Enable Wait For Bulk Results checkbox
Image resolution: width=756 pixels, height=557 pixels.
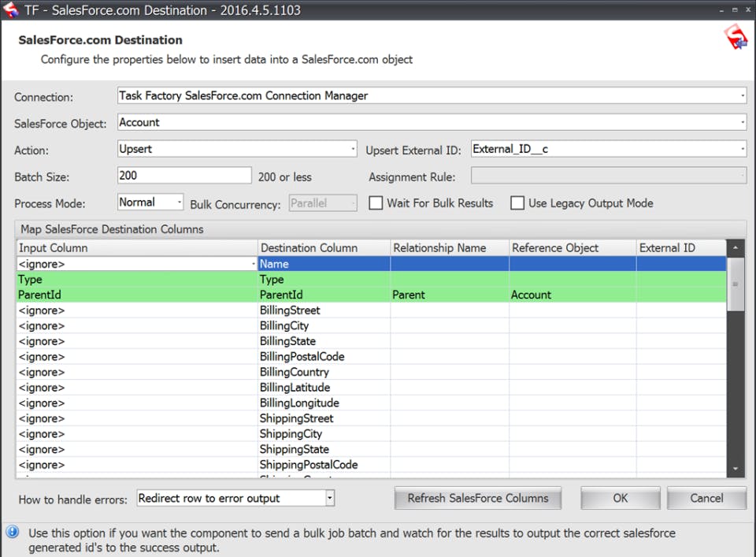click(376, 202)
